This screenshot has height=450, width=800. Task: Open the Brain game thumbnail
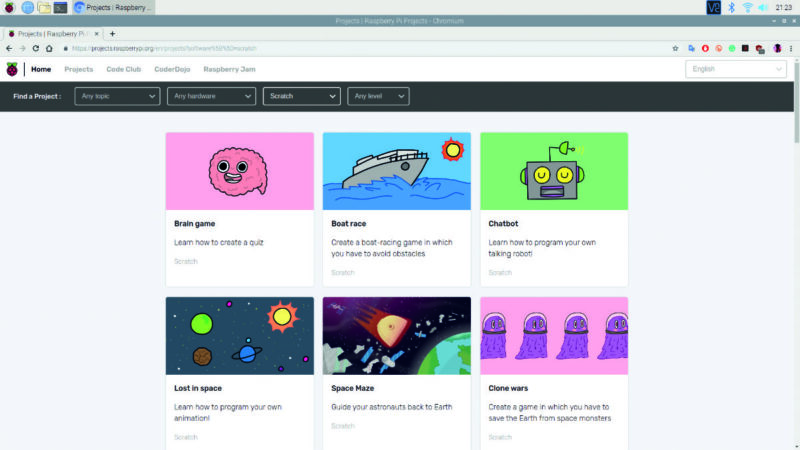click(x=239, y=171)
